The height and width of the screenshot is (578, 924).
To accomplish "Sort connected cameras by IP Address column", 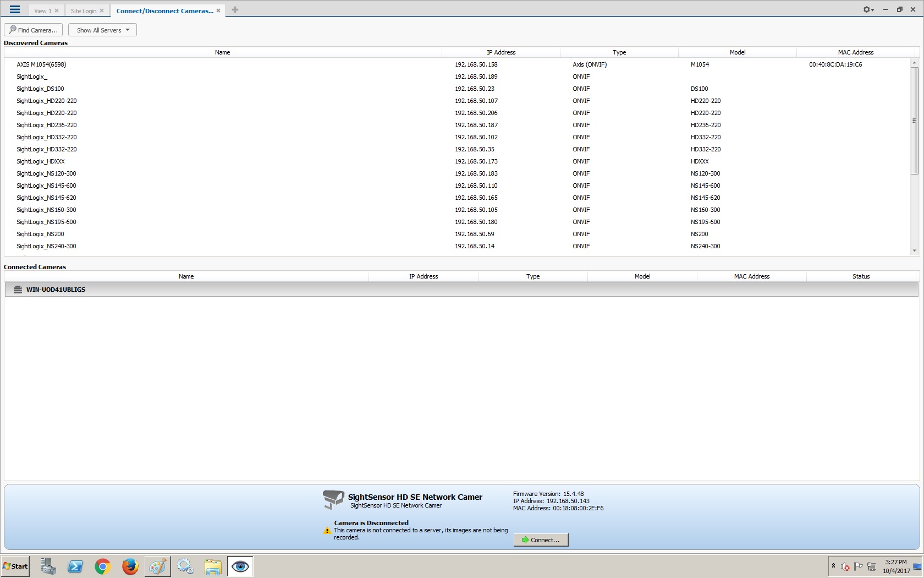I will tap(424, 276).
